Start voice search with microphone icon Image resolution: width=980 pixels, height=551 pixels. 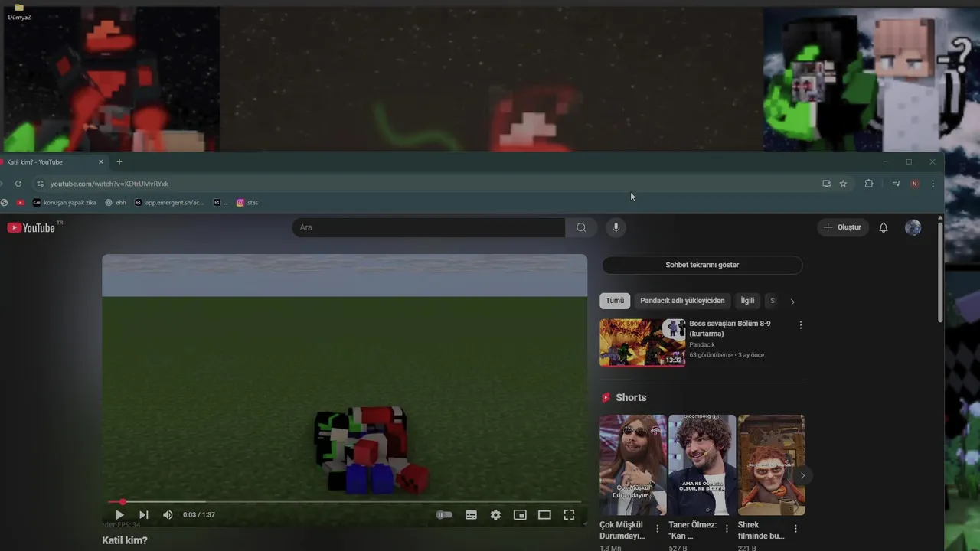616,227
